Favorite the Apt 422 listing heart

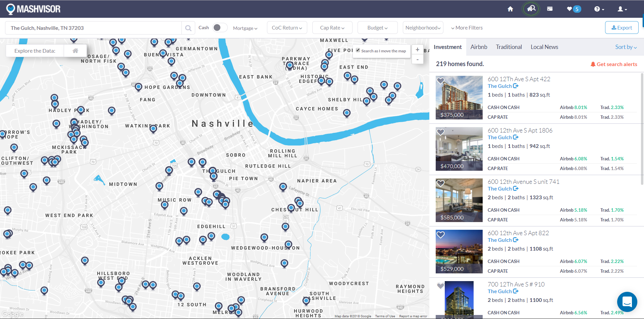[x=440, y=81]
